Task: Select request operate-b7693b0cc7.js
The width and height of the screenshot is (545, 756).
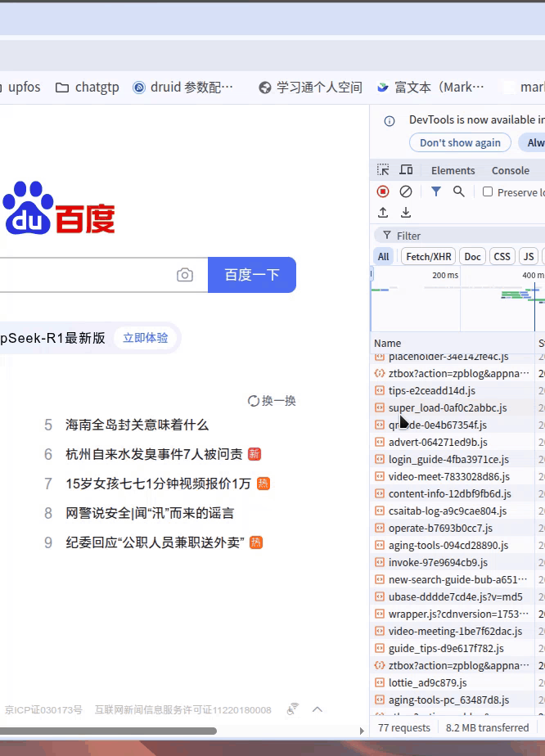Action: (x=453, y=528)
